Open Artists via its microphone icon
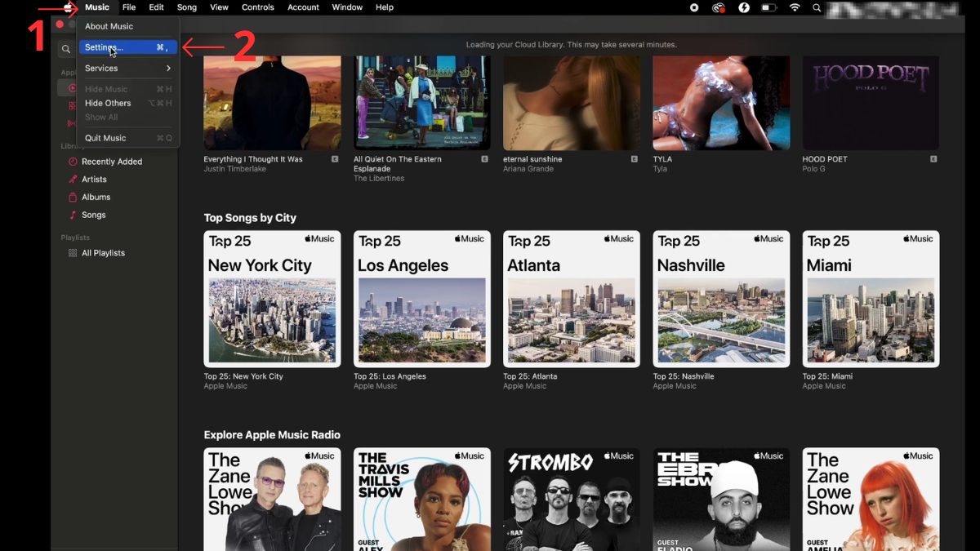 click(x=73, y=180)
